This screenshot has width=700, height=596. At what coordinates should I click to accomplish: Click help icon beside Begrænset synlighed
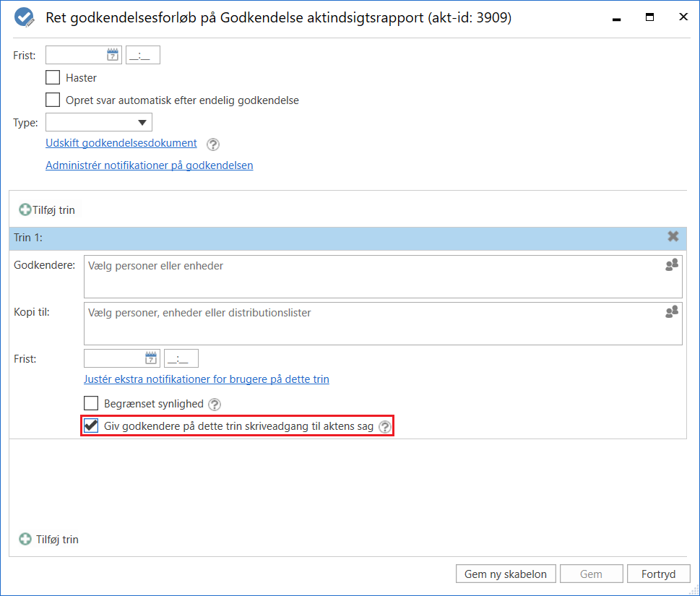215,405
